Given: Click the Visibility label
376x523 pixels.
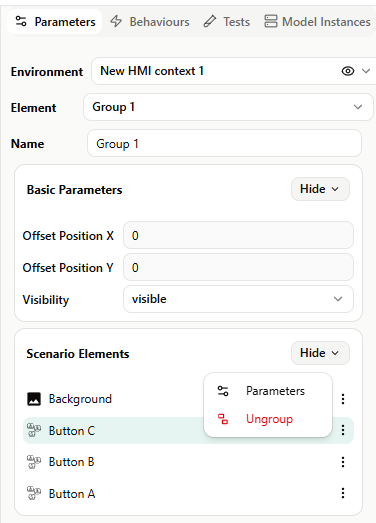Looking at the screenshot, I should tap(46, 300).
